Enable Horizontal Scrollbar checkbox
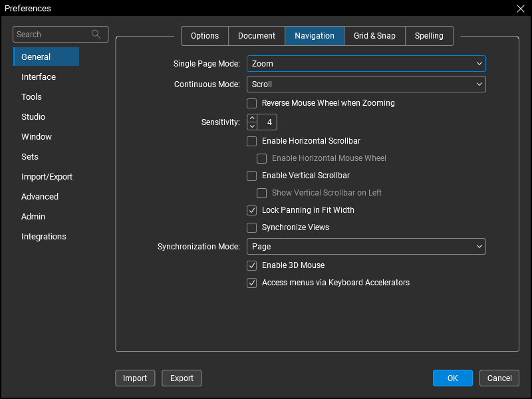The width and height of the screenshot is (532, 399). coord(252,141)
